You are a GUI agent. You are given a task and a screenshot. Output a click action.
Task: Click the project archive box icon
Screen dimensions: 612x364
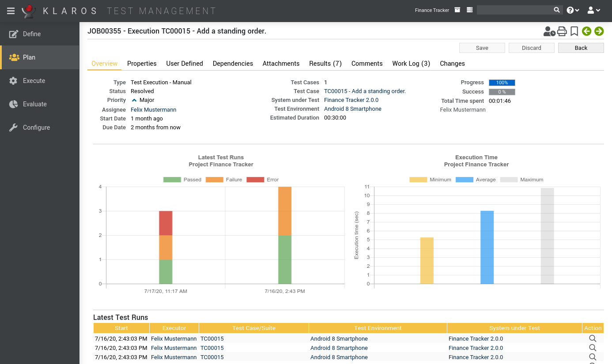[457, 10]
